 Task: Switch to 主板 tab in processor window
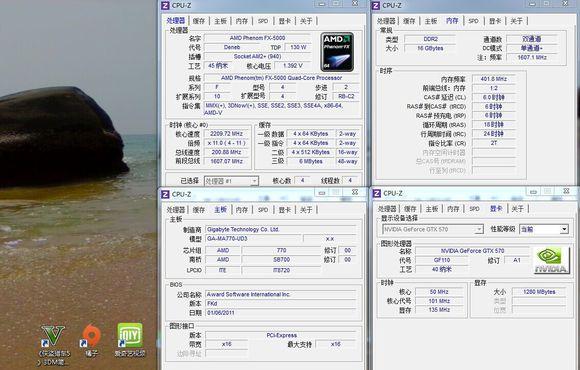coord(220,21)
